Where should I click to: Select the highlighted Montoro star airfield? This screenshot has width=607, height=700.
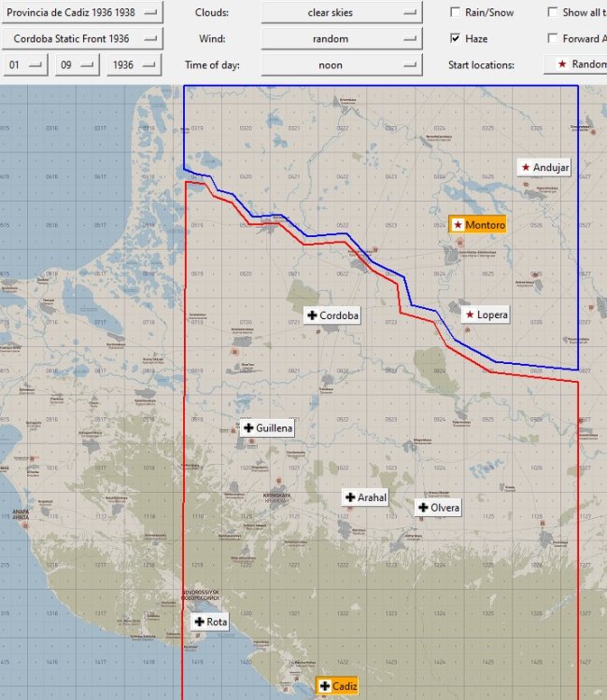coord(478,225)
